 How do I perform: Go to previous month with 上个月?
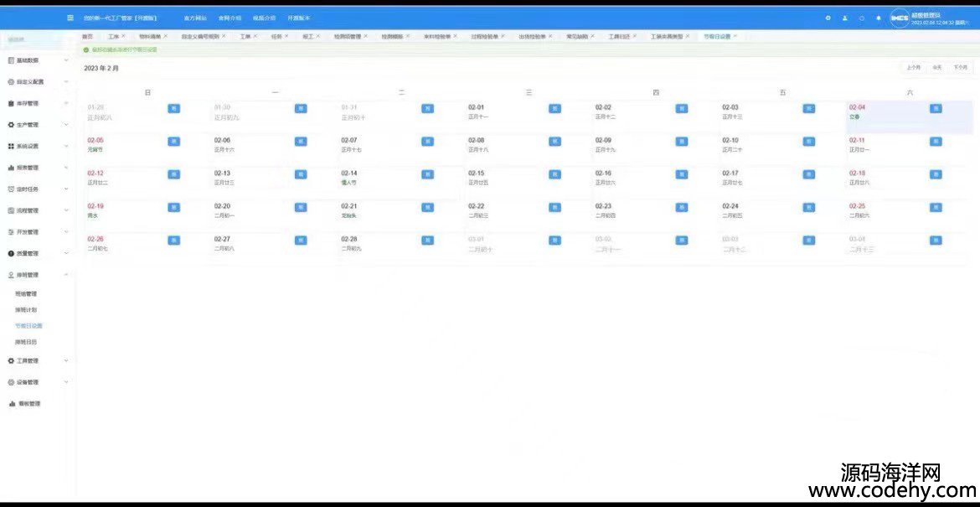(913, 68)
